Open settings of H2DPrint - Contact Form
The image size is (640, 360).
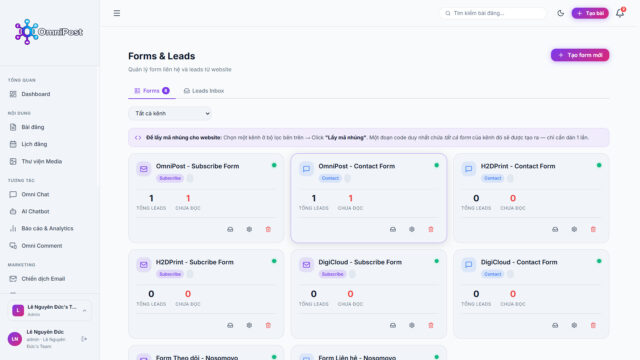click(574, 229)
